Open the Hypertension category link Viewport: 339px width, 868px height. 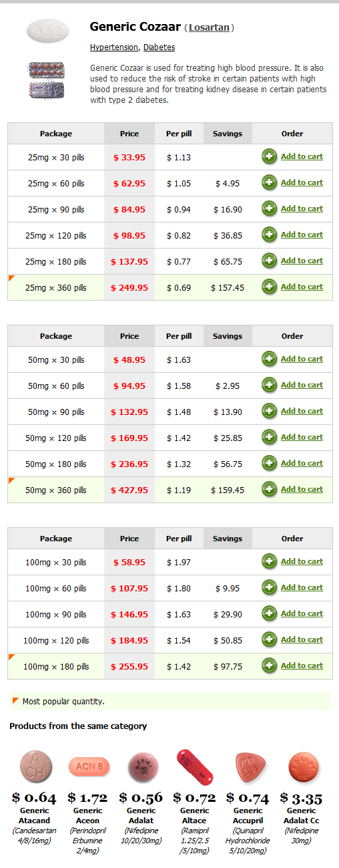114,47
